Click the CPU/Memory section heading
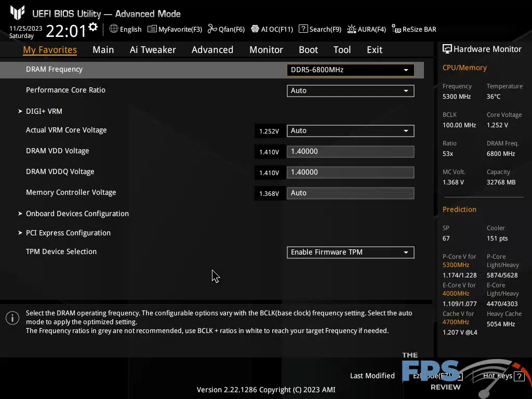532x399 pixels. 464,68
